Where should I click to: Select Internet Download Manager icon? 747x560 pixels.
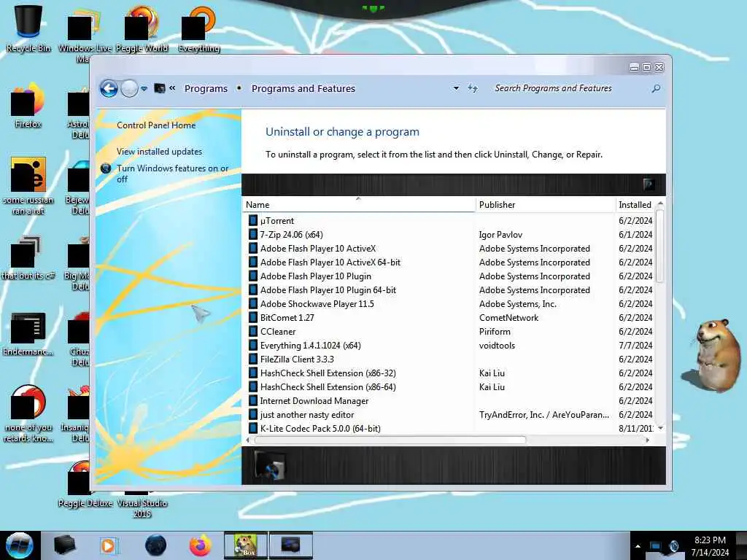[x=253, y=401]
